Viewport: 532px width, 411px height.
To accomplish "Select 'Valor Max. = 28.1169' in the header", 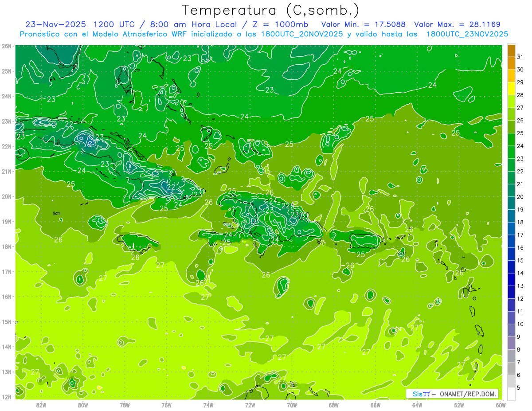I will click(x=457, y=24).
